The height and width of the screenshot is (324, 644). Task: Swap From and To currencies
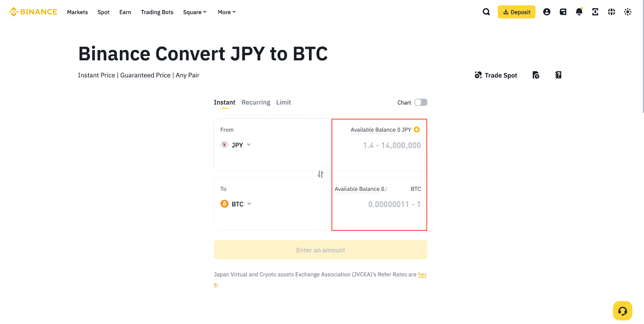coord(320,174)
